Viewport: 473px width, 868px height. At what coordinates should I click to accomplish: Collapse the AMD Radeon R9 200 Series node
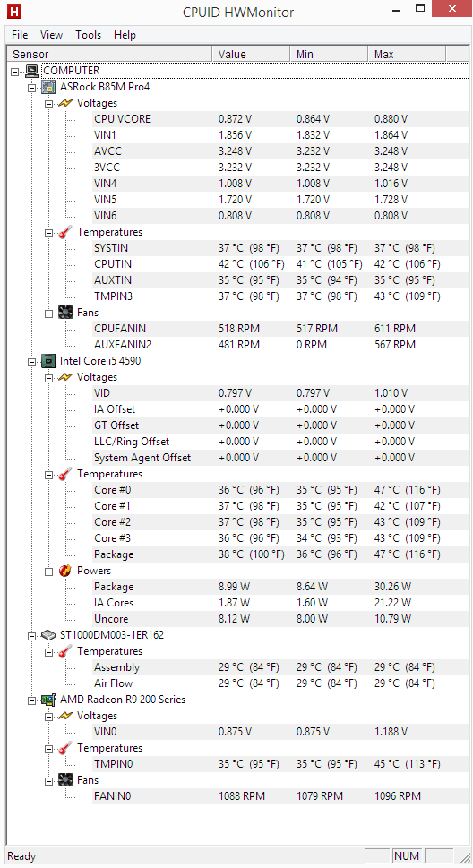31,700
